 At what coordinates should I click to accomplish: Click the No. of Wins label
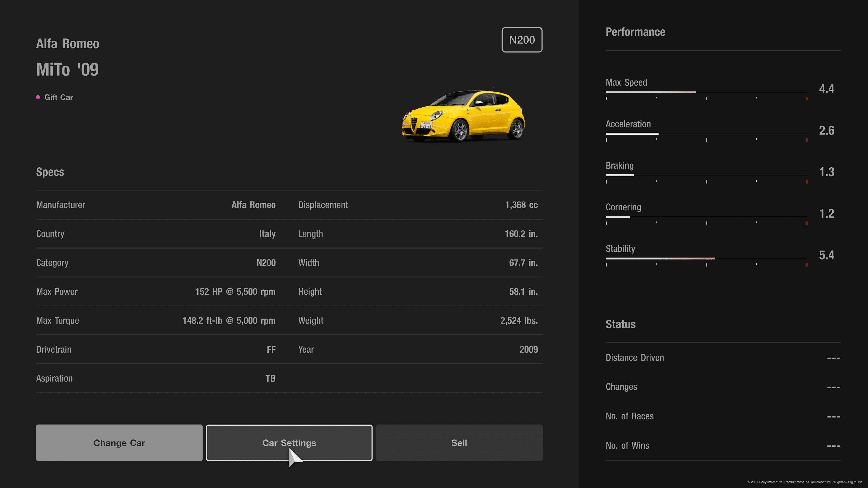point(627,446)
